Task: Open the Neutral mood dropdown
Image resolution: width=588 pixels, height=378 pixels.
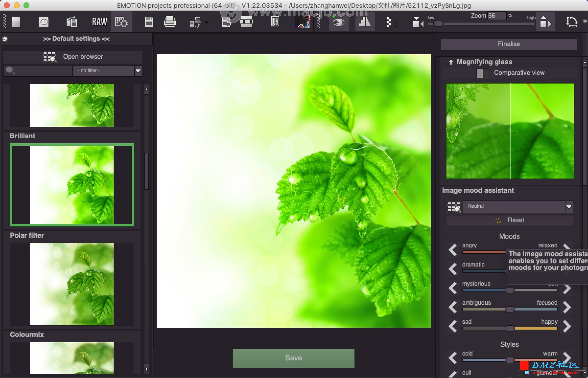Action: tap(517, 207)
